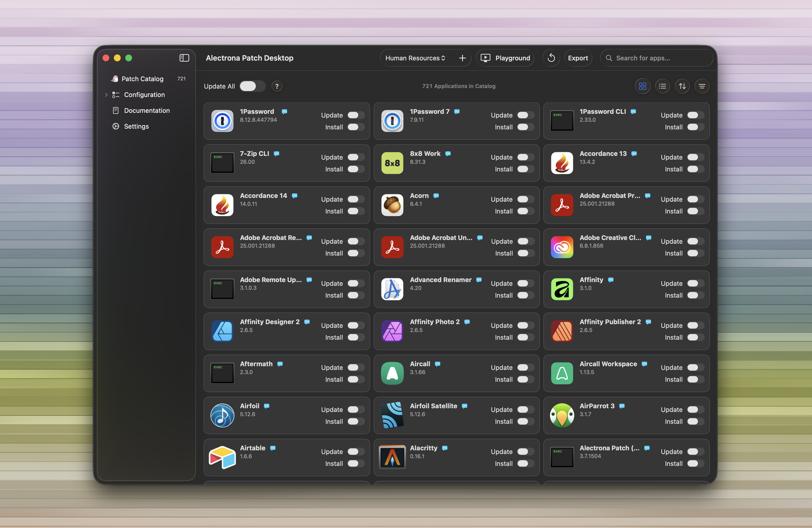Screen dimensions: 812x528
Task: Click the Adobe Creative Cloud app icon
Action: pyautogui.click(x=562, y=247)
